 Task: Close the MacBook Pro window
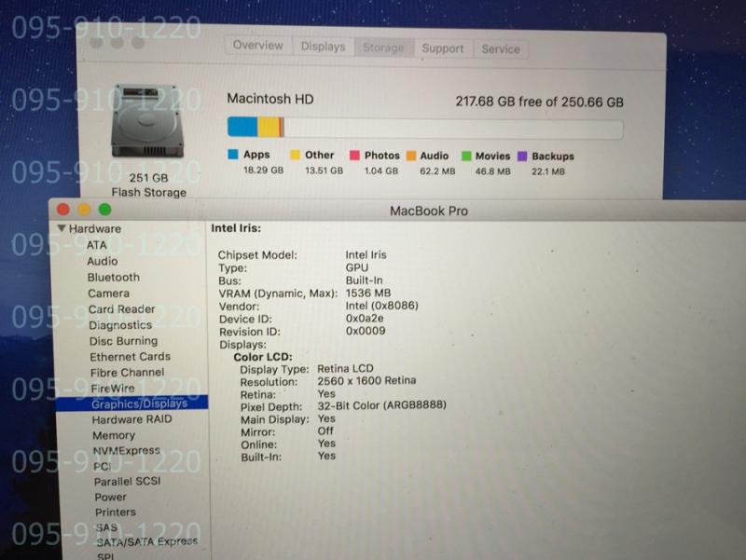click(63, 209)
